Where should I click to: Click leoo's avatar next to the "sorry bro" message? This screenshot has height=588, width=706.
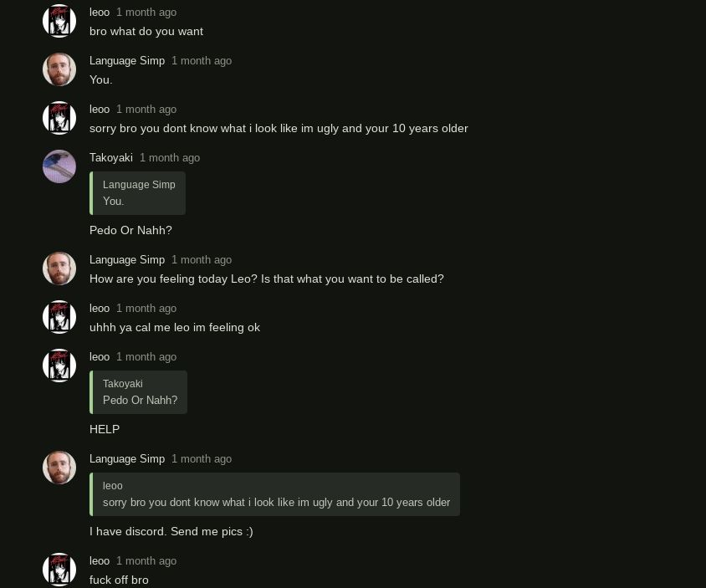pyautogui.click(x=59, y=118)
